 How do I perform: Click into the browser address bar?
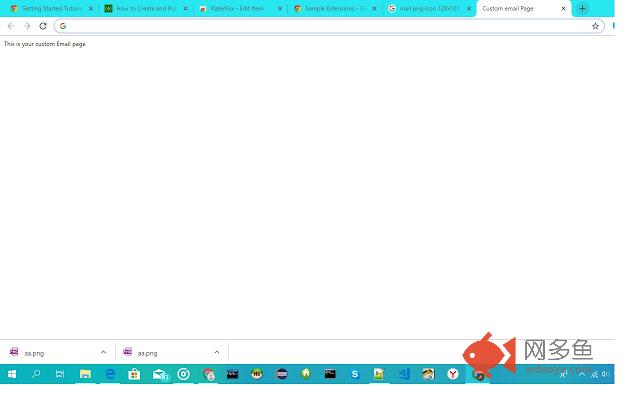[329, 26]
